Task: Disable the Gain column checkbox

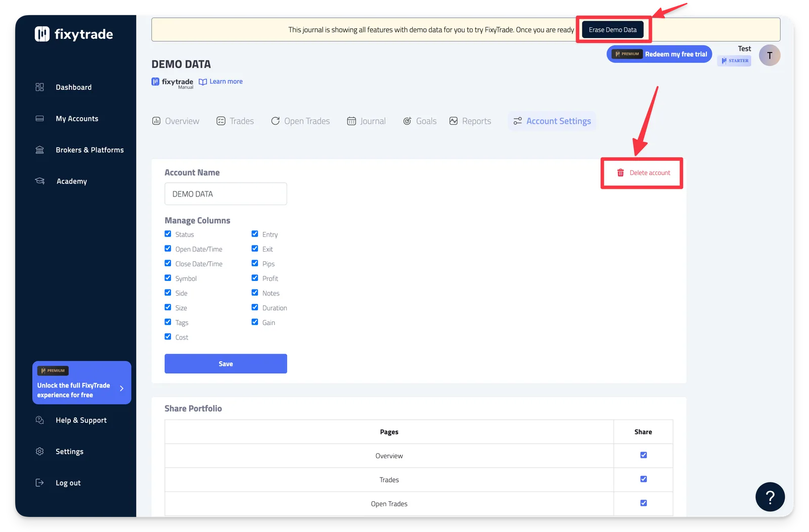Action: click(255, 322)
